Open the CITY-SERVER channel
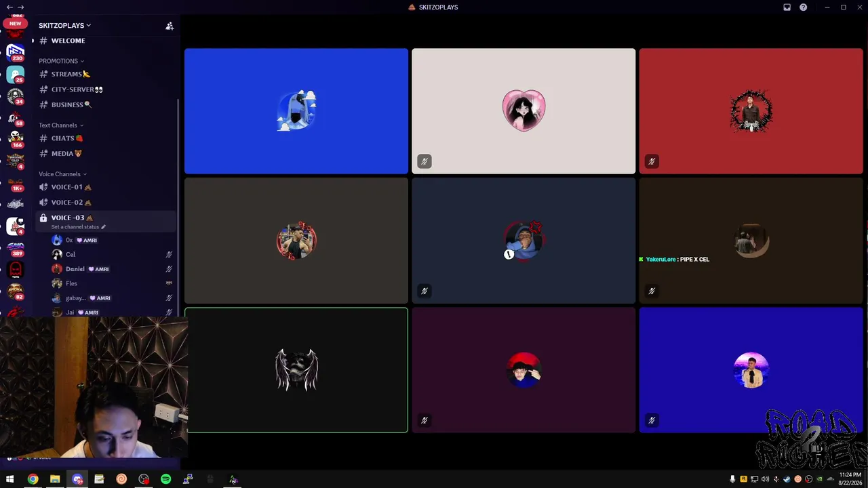868x488 pixels. 106,89
